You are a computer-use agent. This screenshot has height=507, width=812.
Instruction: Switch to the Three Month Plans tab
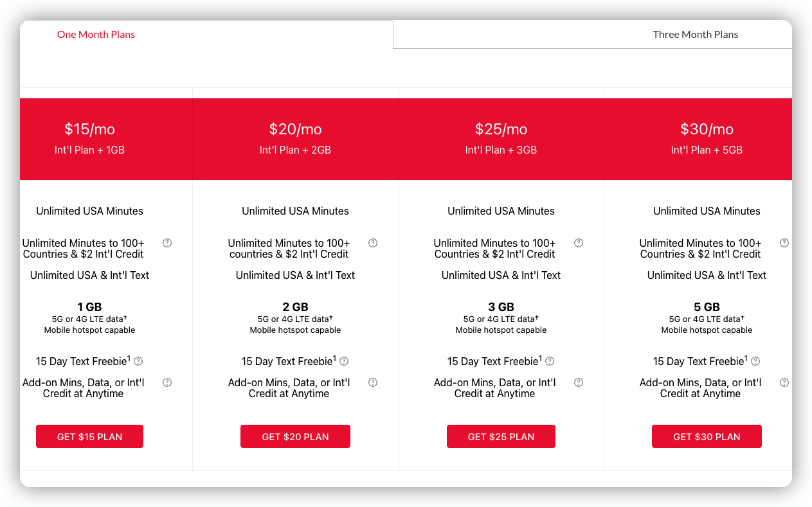(695, 35)
